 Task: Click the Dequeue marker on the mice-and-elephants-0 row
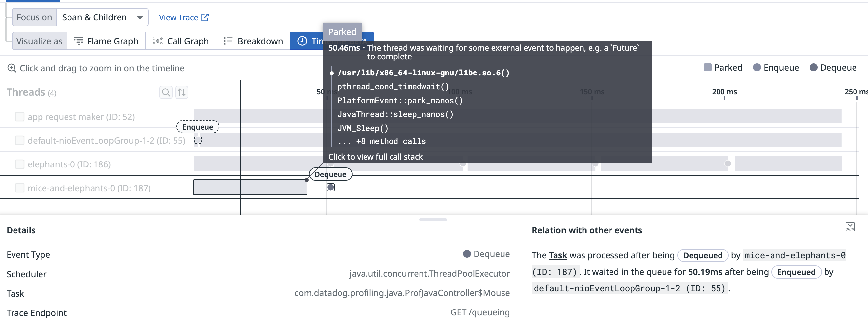click(330, 187)
